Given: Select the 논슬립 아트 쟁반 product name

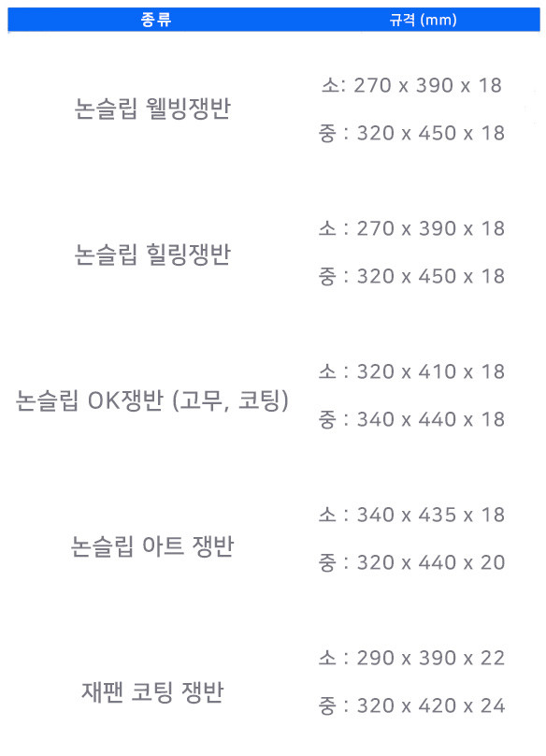Looking at the screenshot, I should pos(152,546).
